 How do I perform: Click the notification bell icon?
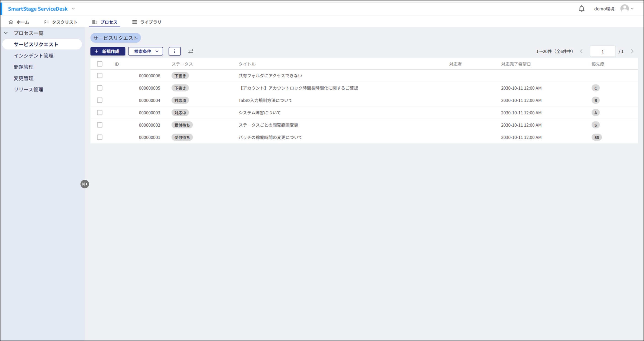581,9
